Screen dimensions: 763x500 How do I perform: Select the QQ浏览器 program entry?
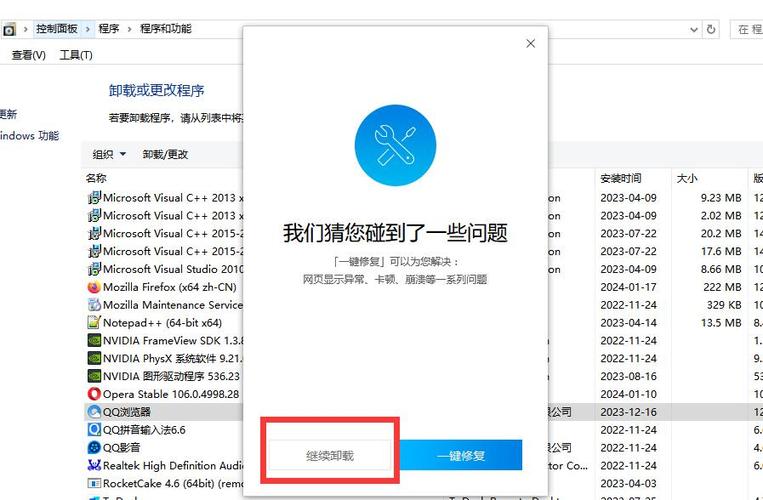[x=127, y=412]
